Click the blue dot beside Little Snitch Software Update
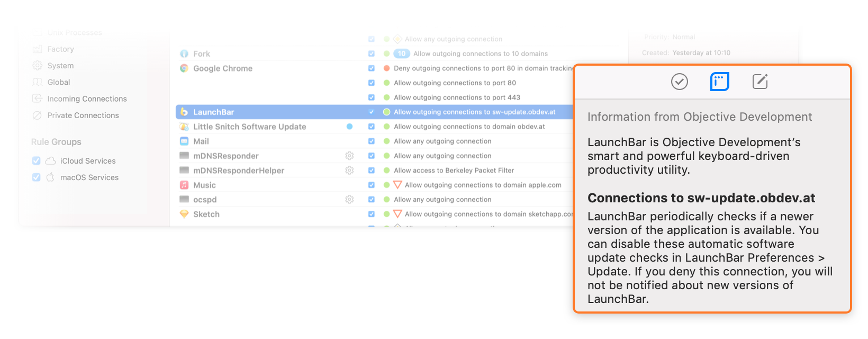The image size is (868, 339). pyautogui.click(x=349, y=127)
